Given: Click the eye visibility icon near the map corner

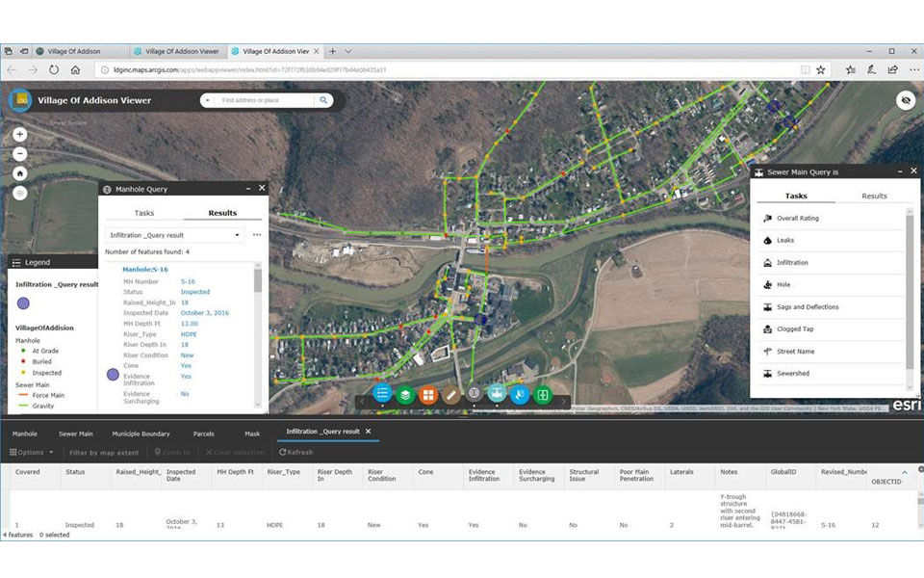Looking at the screenshot, I should pos(903,101).
